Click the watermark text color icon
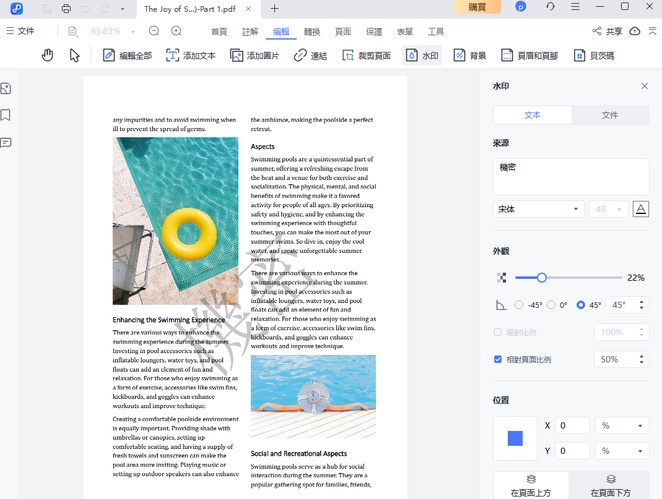The image size is (662, 499). tap(641, 209)
